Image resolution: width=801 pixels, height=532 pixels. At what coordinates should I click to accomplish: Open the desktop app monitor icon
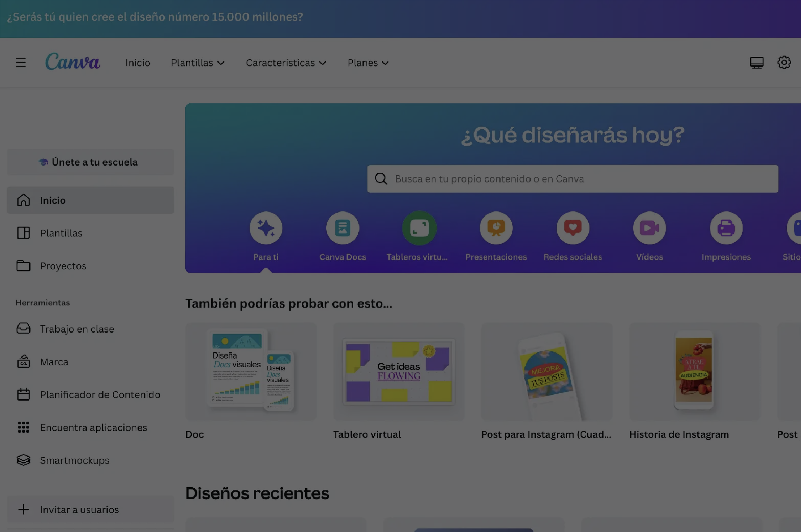coord(756,63)
